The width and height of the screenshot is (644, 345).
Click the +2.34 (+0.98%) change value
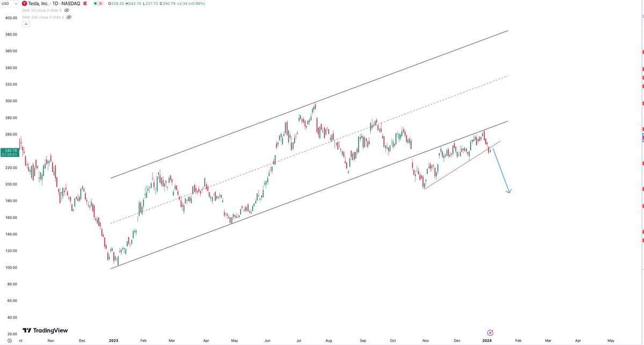pyautogui.click(x=191, y=3)
